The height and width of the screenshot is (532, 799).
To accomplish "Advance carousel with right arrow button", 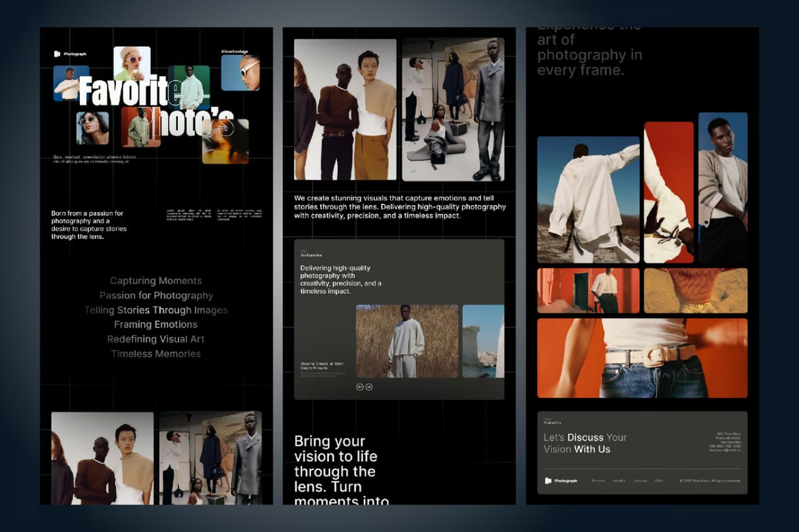I will click(x=369, y=387).
